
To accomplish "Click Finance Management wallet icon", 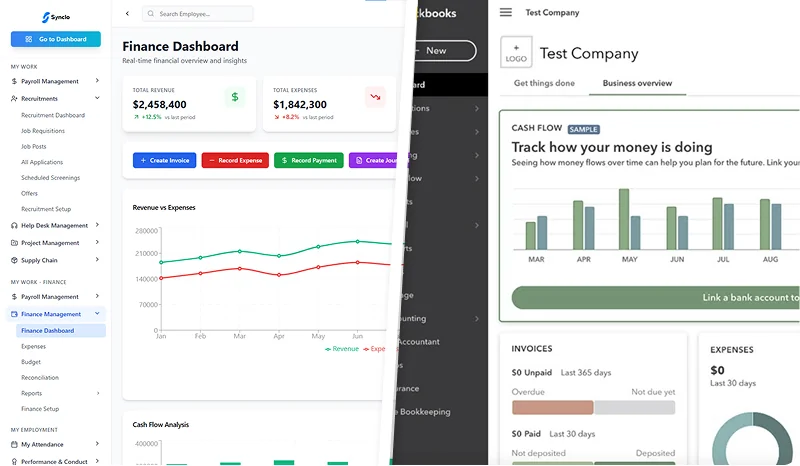I will pos(14,314).
